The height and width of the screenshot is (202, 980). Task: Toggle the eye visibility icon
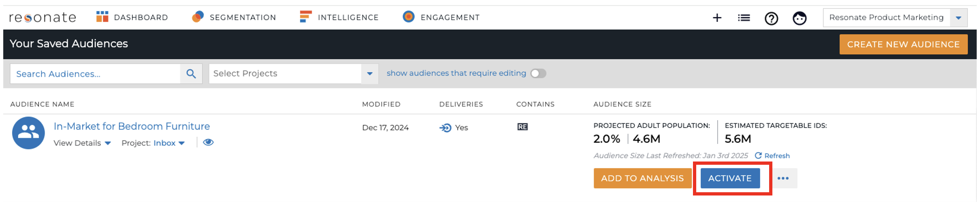tap(208, 142)
